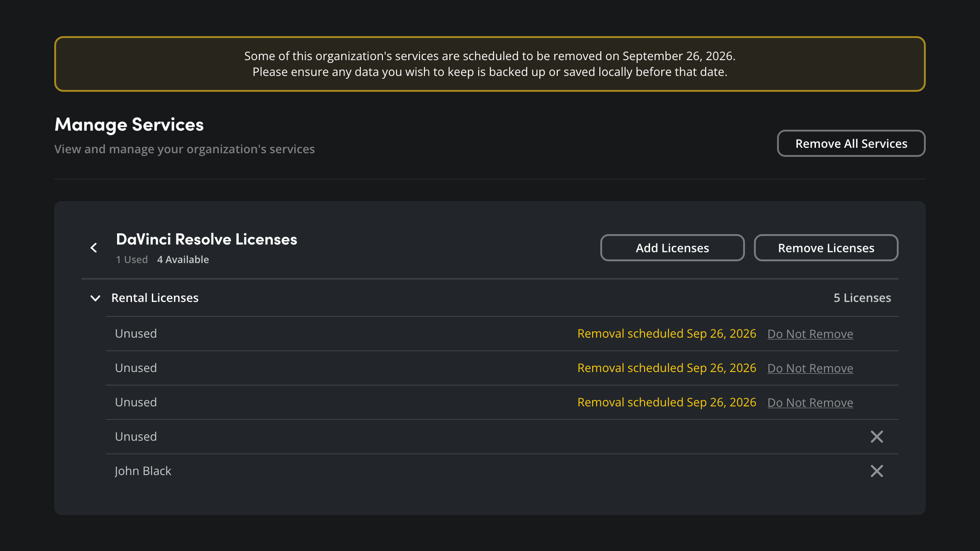
Task: Click the back arrow beside DaVinci Resolve Licenses
Action: point(94,248)
